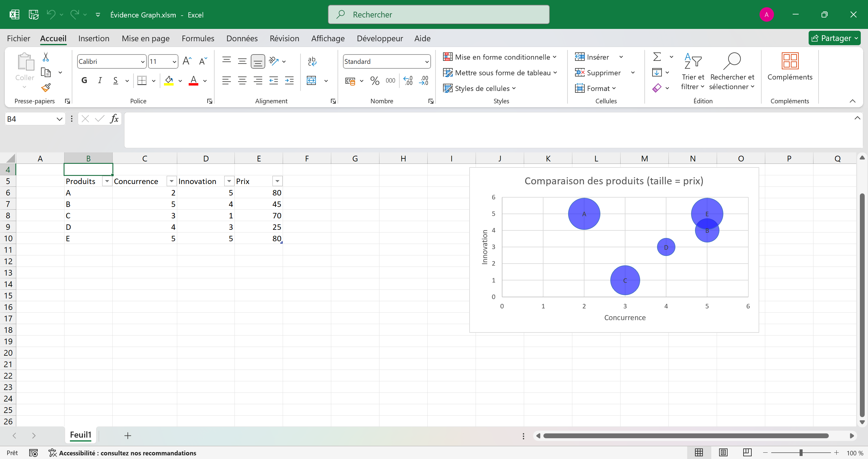Click the Increase Font Size icon

(x=187, y=61)
